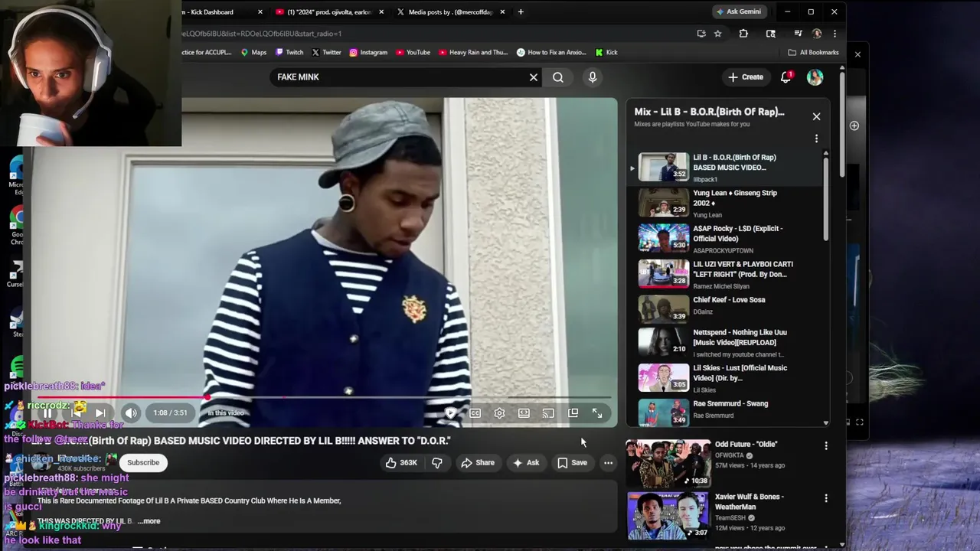Open options for Xavier Wulf & Bones - WeatherMan
The height and width of the screenshot is (551, 980).
826,498
